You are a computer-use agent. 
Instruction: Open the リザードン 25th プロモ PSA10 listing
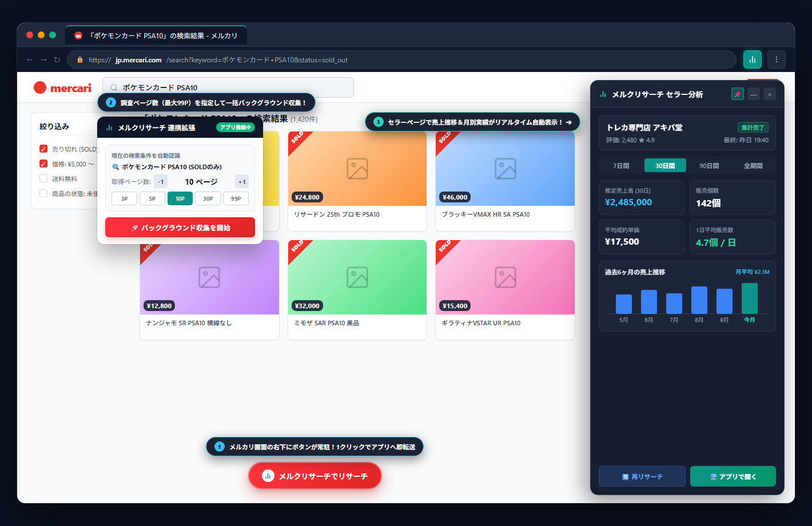357,181
